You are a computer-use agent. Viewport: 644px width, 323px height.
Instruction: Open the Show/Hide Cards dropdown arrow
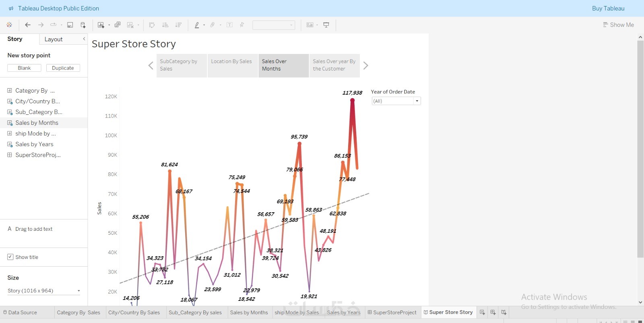tap(317, 25)
